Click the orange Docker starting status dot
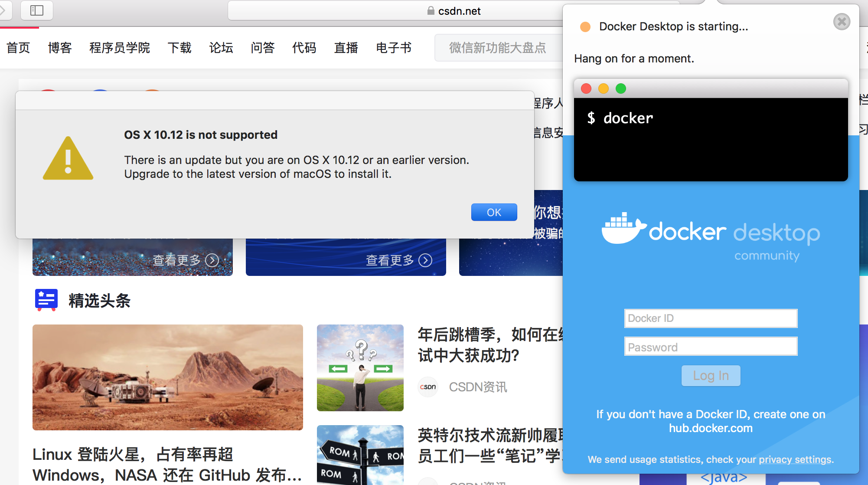 pyautogui.click(x=585, y=27)
